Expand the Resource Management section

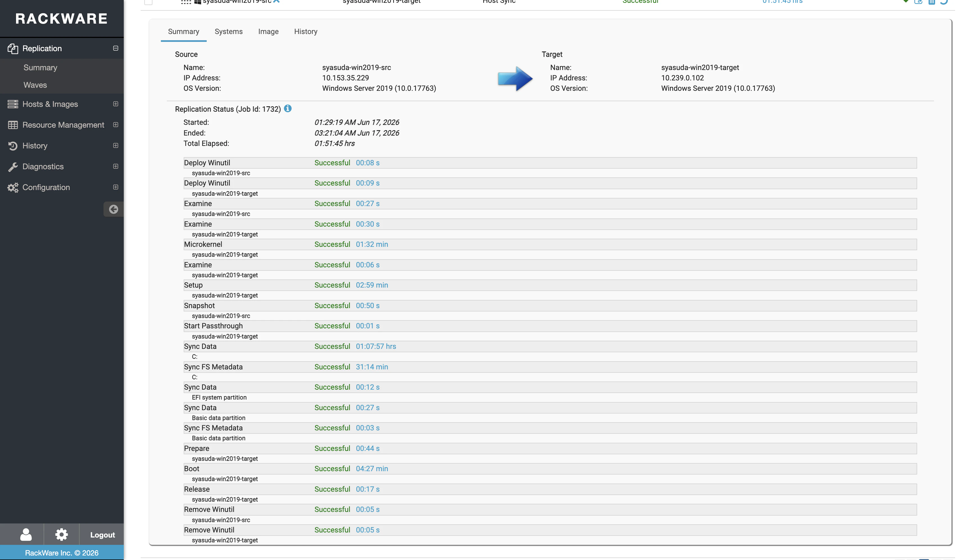115,125
